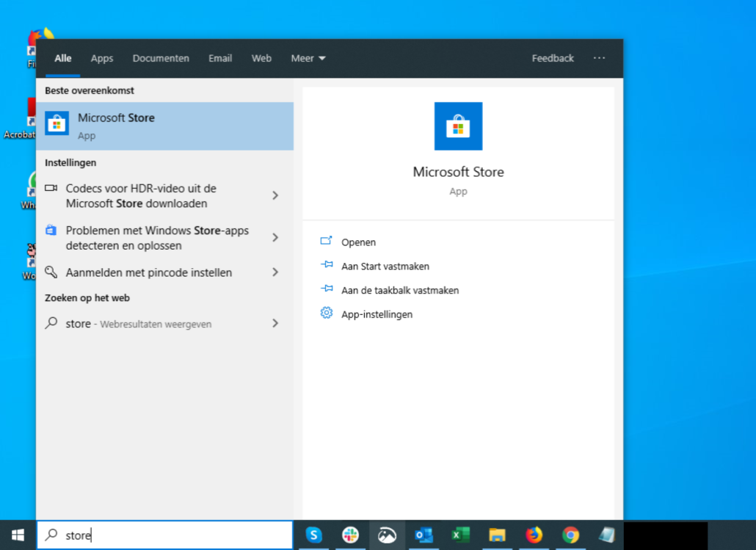Expand the store web results arrow
This screenshot has width=756, height=550.
[x=275, y=323]
